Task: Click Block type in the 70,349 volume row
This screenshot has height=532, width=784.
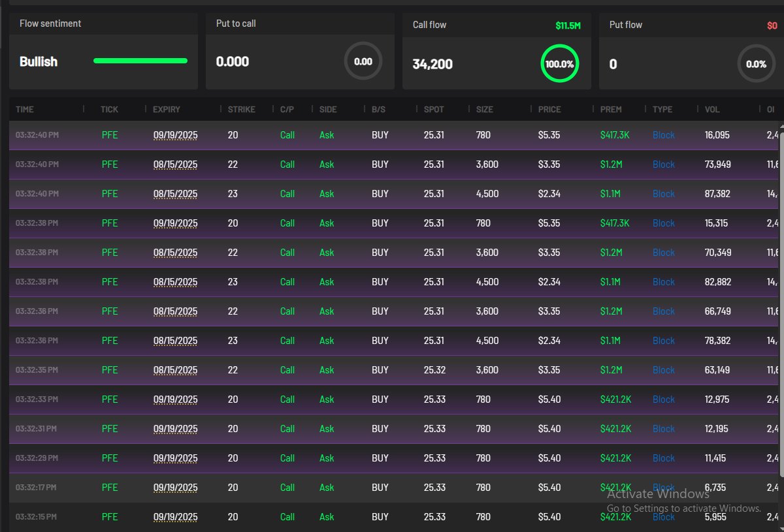Action: [x=664, y=253]
